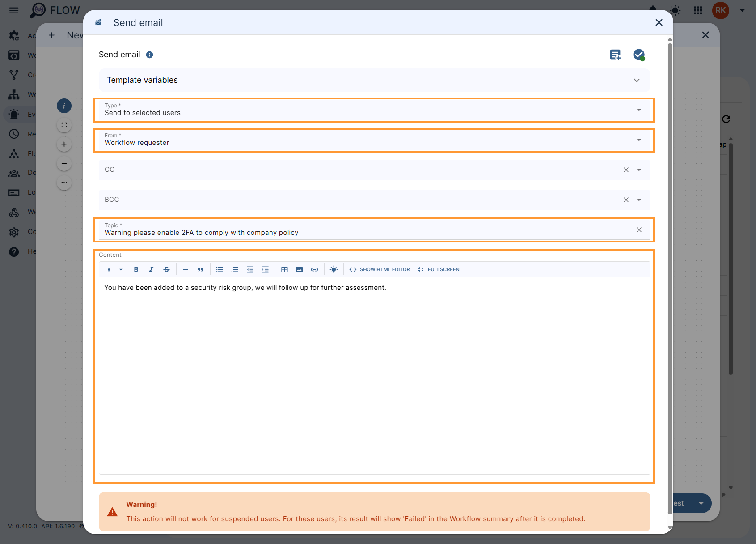Screen dimensions: 756x544
Task: Clear the Topic field using its X
Action: click(639, 229)
